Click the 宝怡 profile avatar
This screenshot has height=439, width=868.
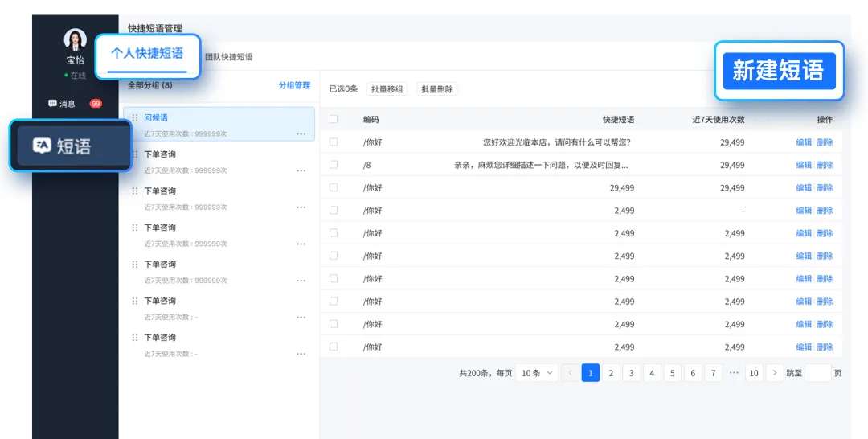pos(76,40)
